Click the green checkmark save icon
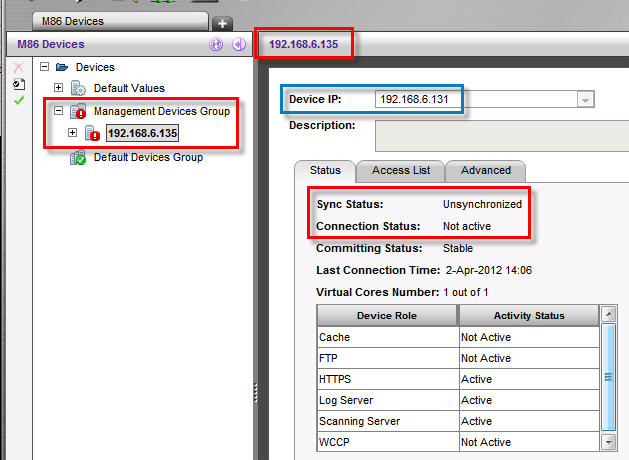This screenshot has width=629, height=460. click(x=18, y=101)
